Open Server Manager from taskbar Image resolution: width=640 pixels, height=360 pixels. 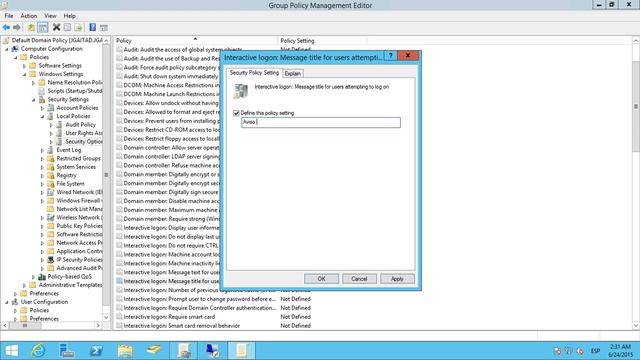tap(67, 351)
